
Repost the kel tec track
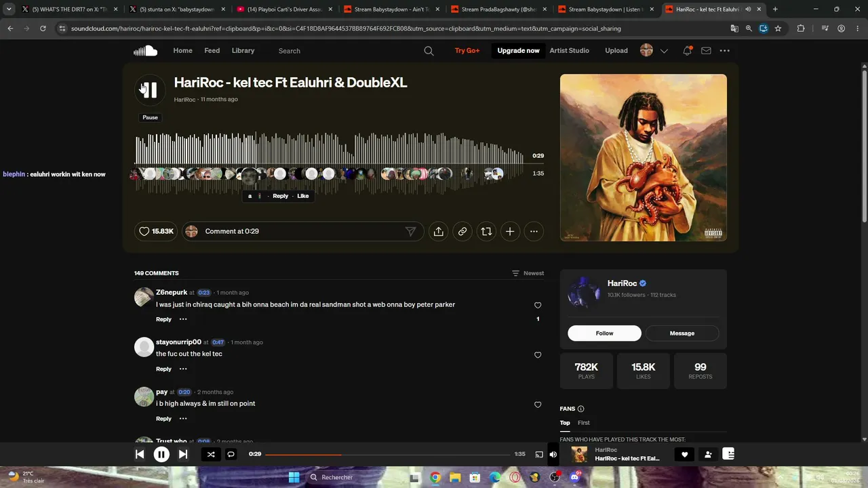(486, 231)
